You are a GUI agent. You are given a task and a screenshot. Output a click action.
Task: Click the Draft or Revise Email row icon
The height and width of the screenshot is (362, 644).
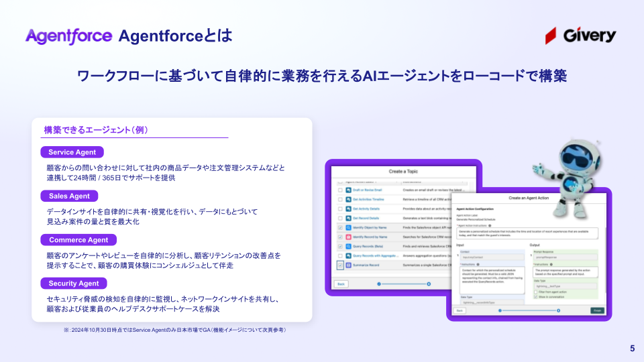(x=348, y=190)
